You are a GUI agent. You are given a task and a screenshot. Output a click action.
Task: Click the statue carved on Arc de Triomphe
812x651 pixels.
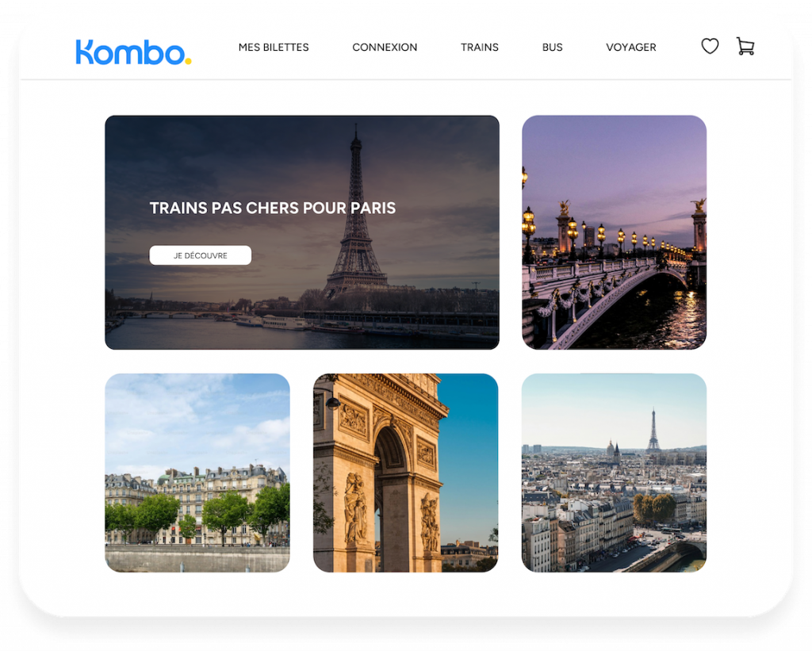[356, 507]
